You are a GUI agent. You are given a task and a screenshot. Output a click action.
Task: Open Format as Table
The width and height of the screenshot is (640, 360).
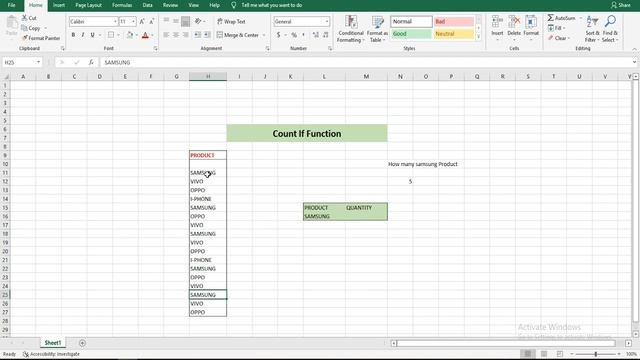click(377, 29)
